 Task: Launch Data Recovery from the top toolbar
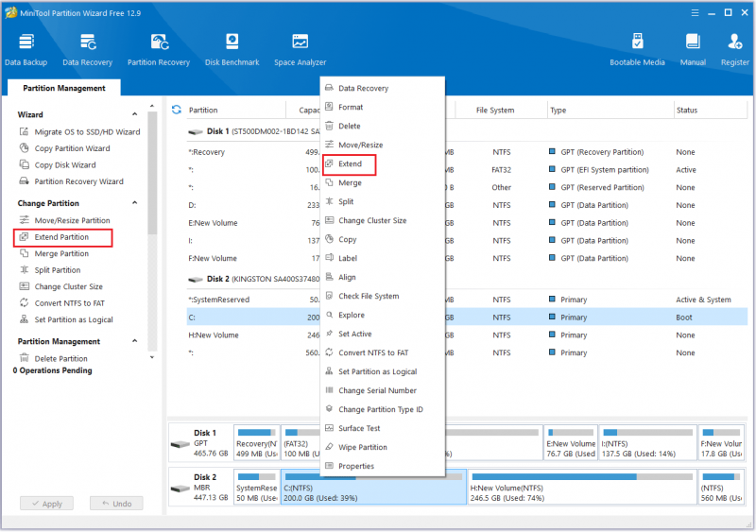coord(87,50)
